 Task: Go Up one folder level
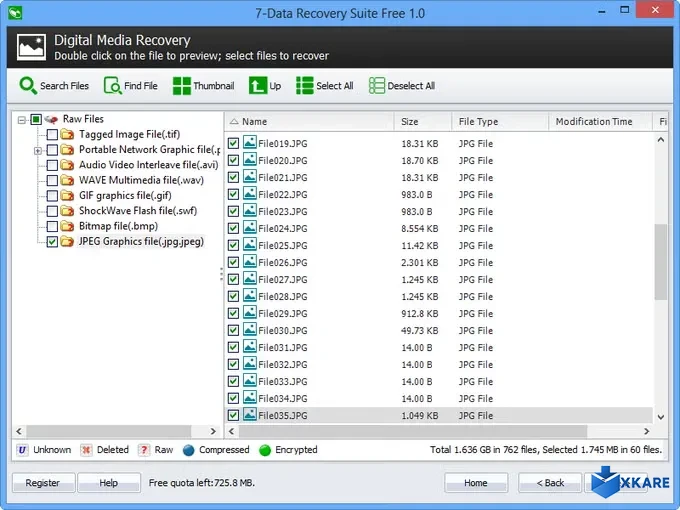[x=265, y=85]
